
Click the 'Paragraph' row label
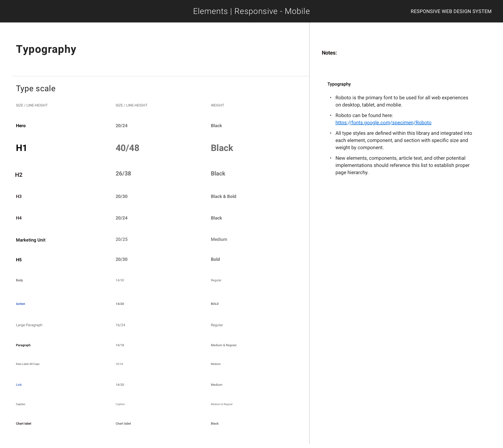23,345
